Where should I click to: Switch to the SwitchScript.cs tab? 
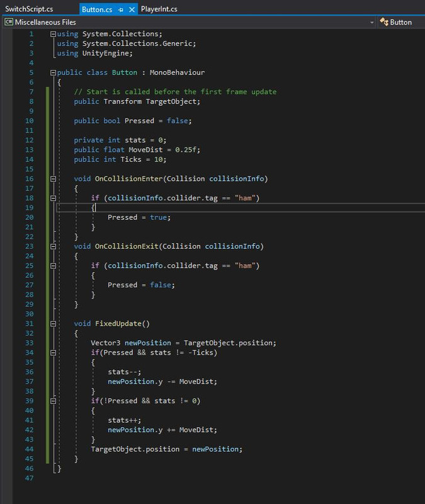pyautogui.click(x=29, y=9)
